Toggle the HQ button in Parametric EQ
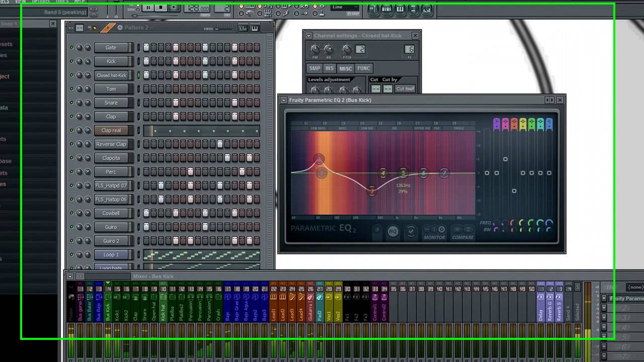 393,231
